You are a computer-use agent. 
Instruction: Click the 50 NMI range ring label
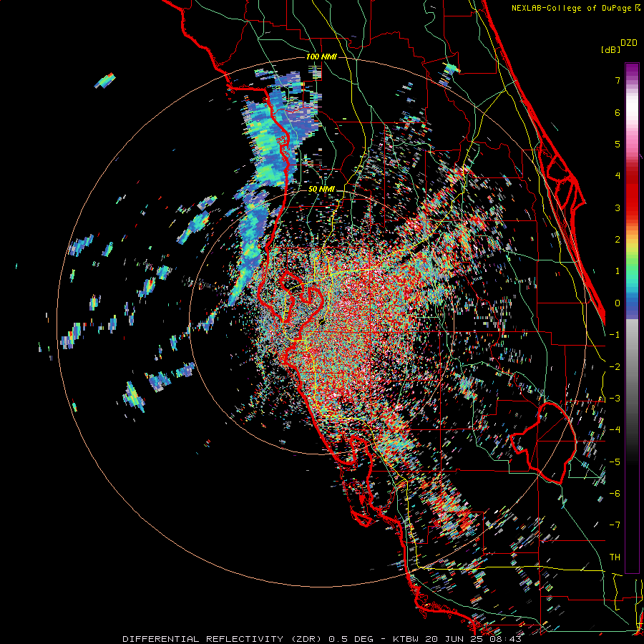click(x=321, y=189)
